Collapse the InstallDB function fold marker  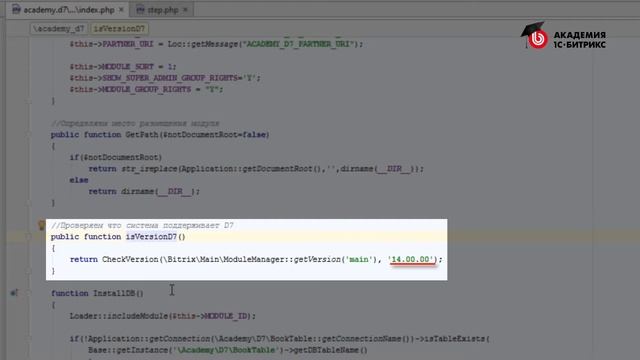[x=29, y=293]
